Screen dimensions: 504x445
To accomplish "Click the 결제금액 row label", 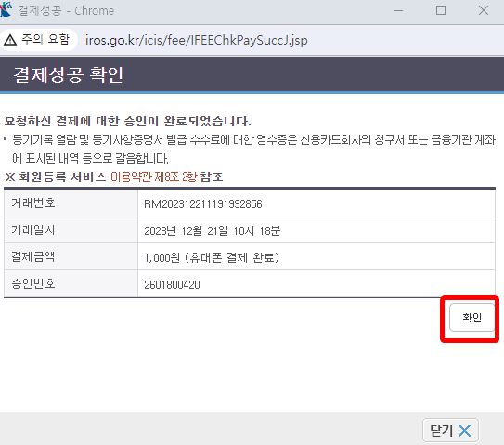I will (x=33, y=256).
